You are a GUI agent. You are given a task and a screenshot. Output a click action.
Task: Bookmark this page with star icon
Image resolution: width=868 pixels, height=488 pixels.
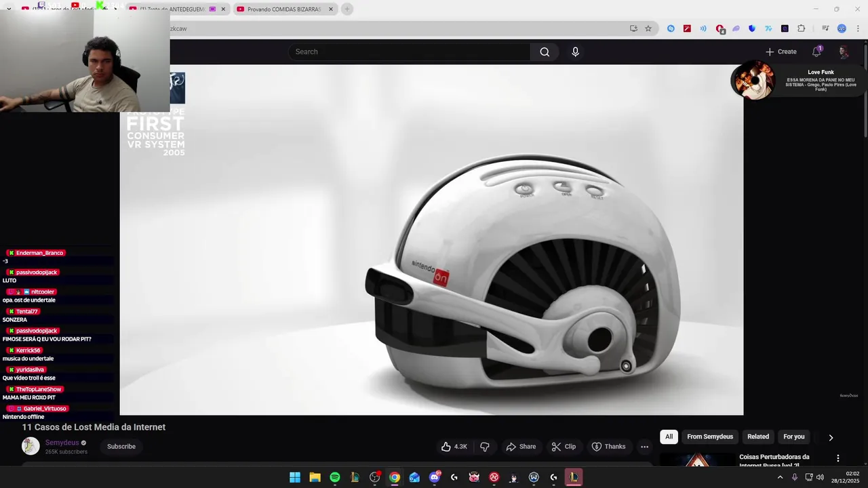[648, 28]
